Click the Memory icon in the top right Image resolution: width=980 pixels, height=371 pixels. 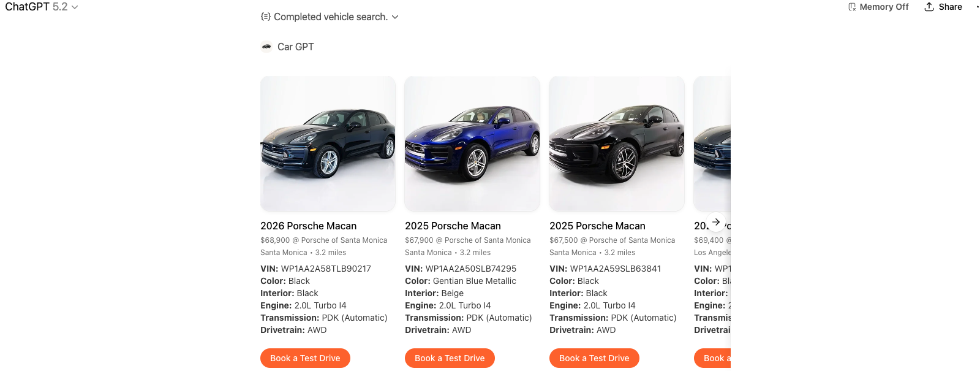852,7
